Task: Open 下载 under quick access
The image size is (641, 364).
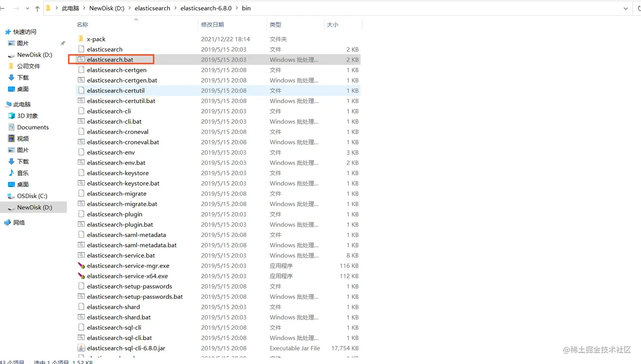Action: pyautogui.click(x=23, y=78)
